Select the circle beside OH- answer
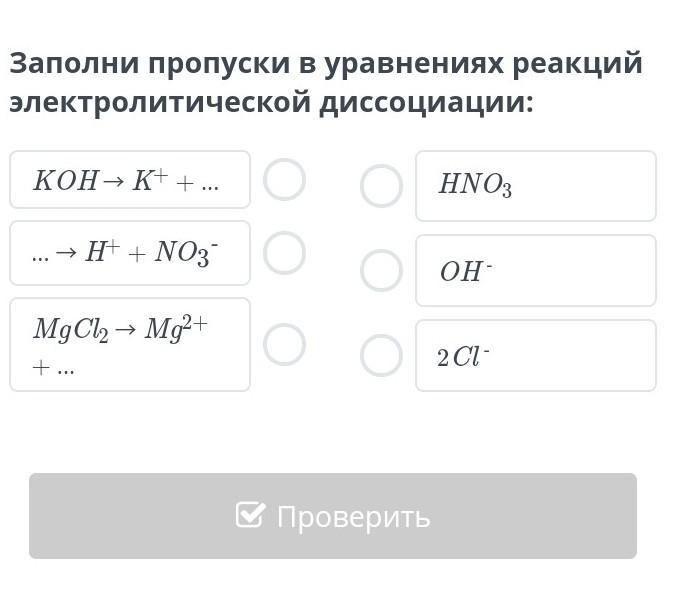The width and height of the screenshot is (673, 599). pyautogui.click(x=381, y=270)
